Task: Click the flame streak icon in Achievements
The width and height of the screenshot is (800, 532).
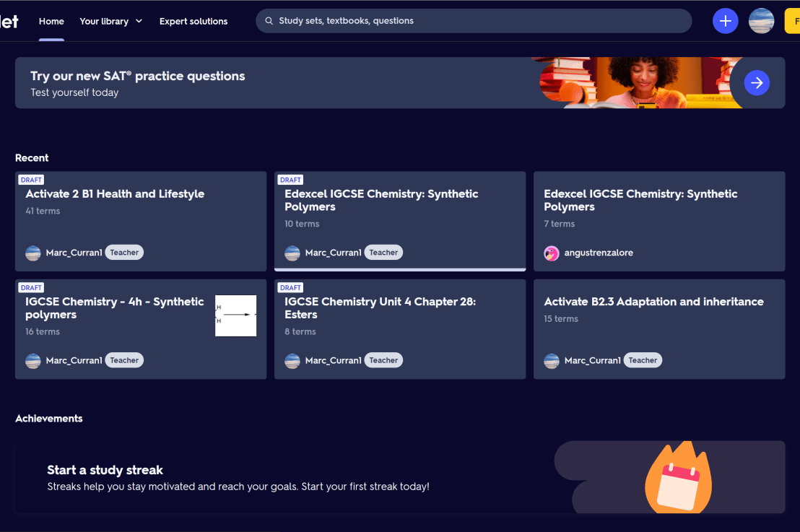Action: pos(677,477)
